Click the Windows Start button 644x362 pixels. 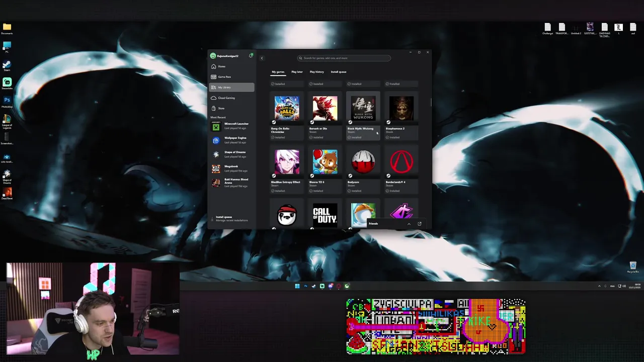tap(297, 286)
